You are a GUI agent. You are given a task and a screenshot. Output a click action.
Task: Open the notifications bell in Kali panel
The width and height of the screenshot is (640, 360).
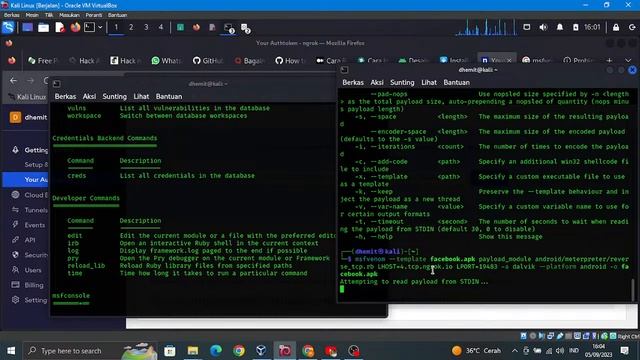point(560,27)
